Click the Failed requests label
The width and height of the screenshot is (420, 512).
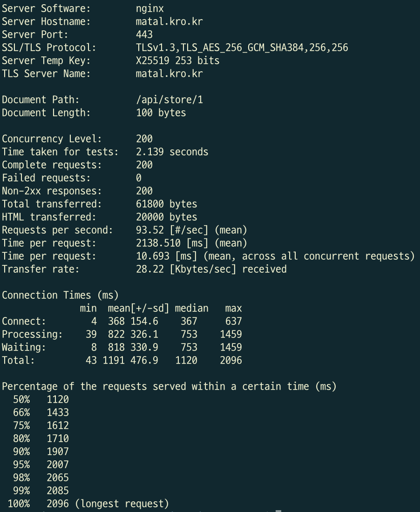click(46, 178)
